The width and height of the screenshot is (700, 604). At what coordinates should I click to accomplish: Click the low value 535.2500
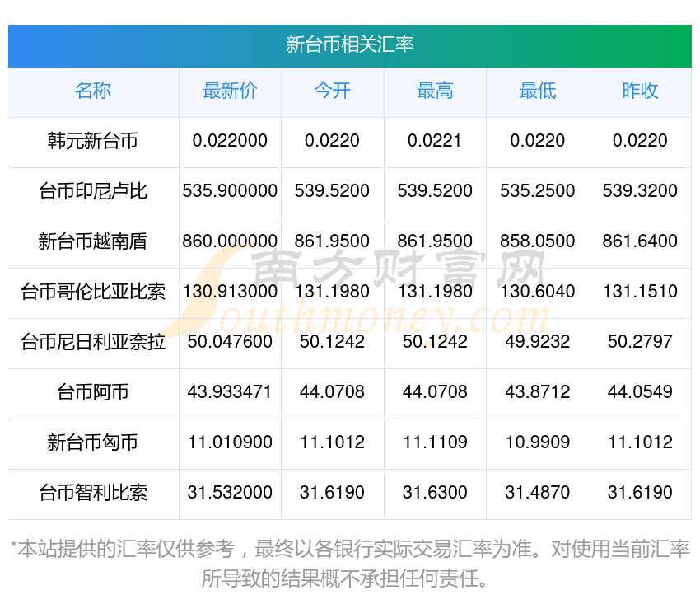tap(538, 191)
